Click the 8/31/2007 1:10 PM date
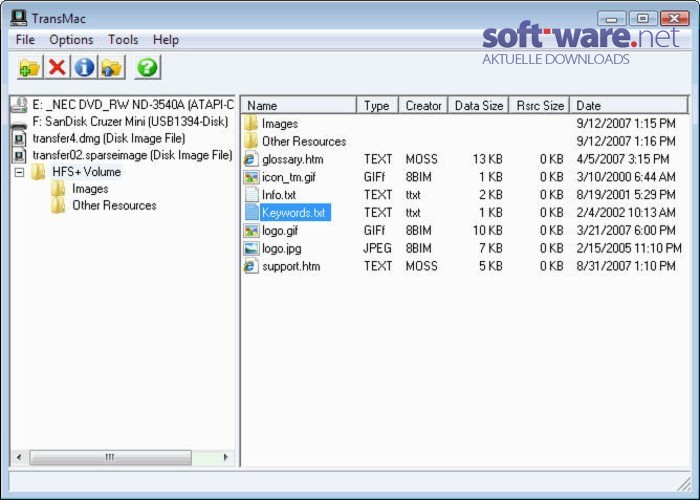The height and width of the screenshot is (500, 700). [626, 266]
